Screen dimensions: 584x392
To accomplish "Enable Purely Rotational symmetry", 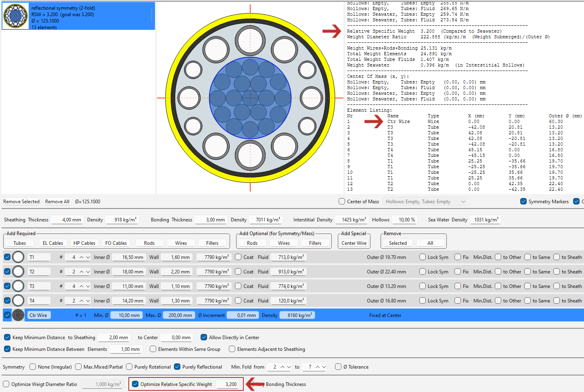I will pyautogui.click(x=129, y=367).
